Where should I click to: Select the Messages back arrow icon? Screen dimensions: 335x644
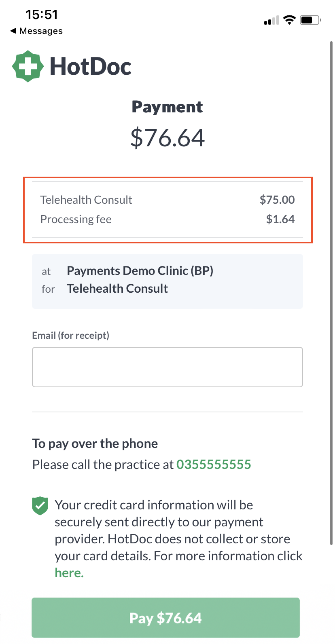tap(13, 31)
